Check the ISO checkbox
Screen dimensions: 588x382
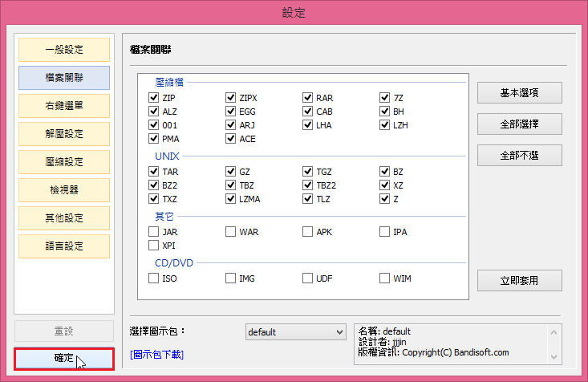[153, 278]
